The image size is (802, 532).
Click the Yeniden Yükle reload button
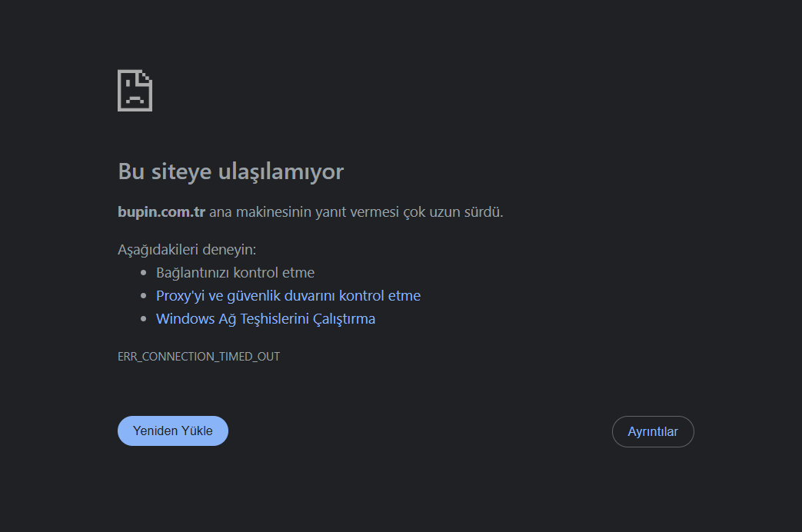click(x=173, y=431)
